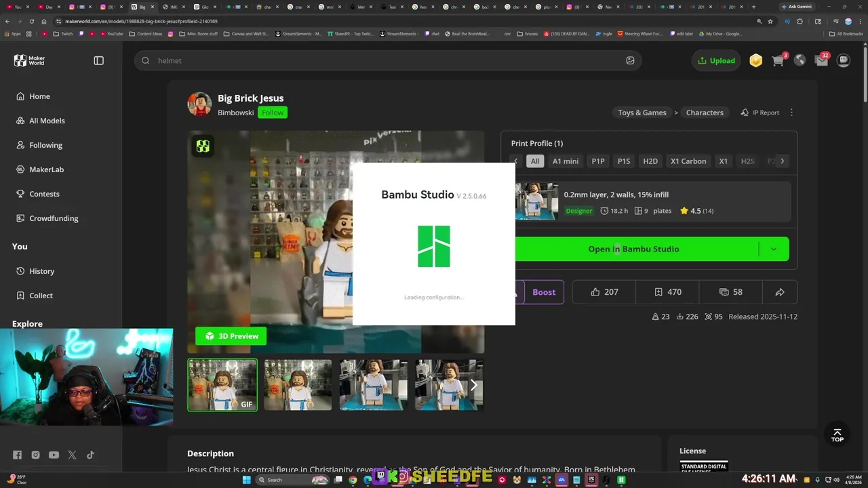Select the third model thumbnail
Image resolution: width=868 pixels, height=488 pixels.
[x=374, y=385]
